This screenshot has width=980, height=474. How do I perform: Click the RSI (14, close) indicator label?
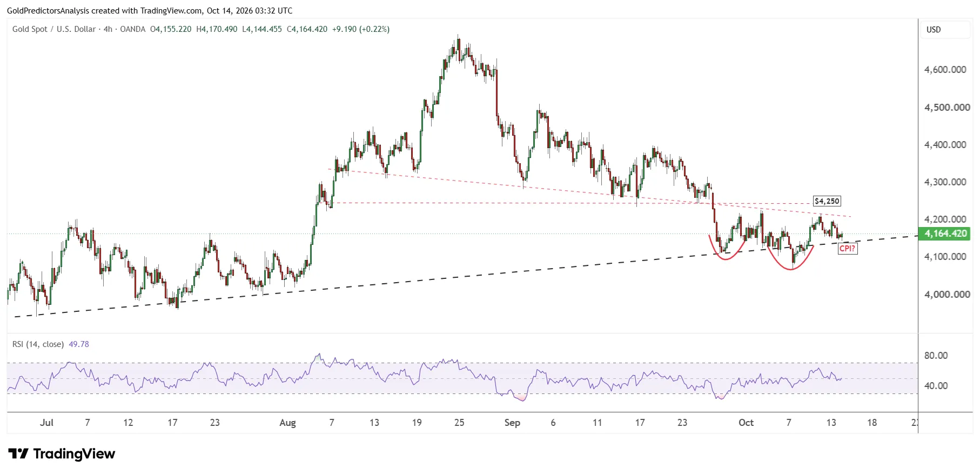[x=38, y=344]
